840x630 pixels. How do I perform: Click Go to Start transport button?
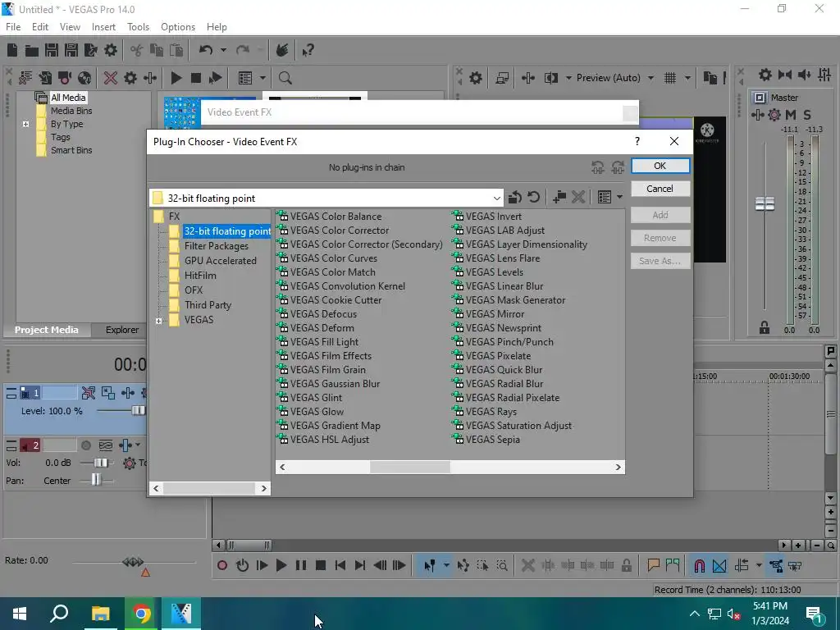coord(340,565)
